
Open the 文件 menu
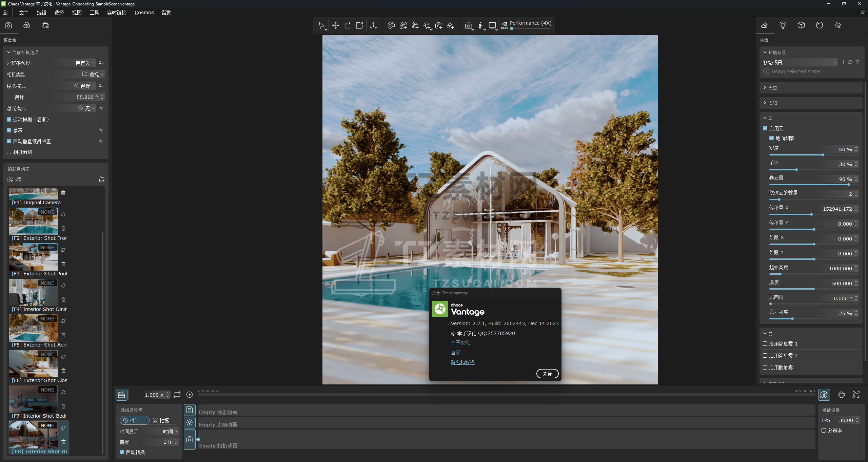[24, 13]
